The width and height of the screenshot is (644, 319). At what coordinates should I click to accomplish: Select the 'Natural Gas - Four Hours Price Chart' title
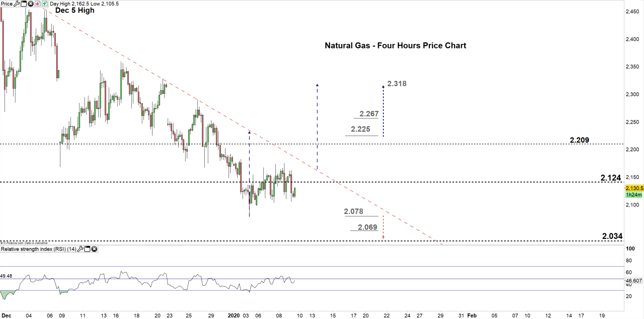point(395,45)
